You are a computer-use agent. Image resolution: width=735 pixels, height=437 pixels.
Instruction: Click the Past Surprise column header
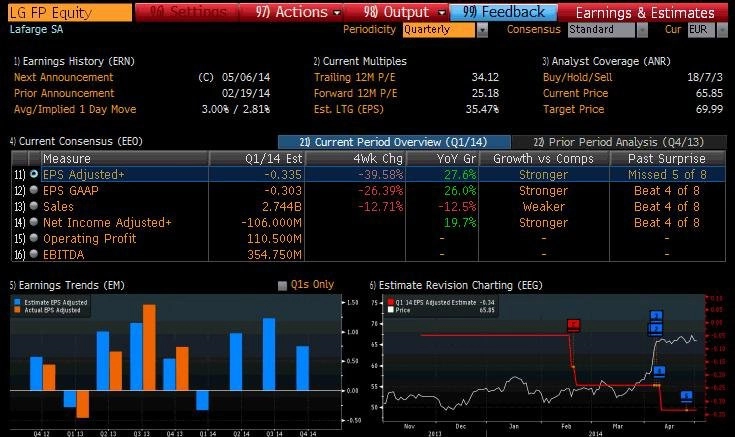(x=667, y=158)
